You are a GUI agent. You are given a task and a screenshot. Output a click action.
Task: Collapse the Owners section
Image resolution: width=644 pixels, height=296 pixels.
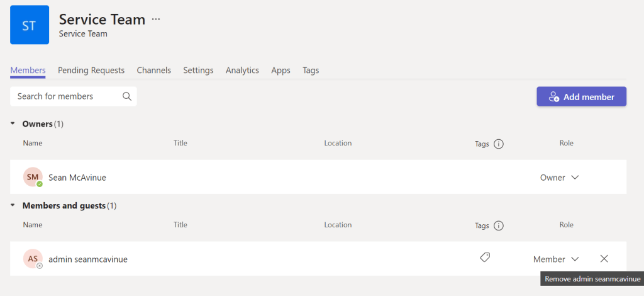pos(13,124)
